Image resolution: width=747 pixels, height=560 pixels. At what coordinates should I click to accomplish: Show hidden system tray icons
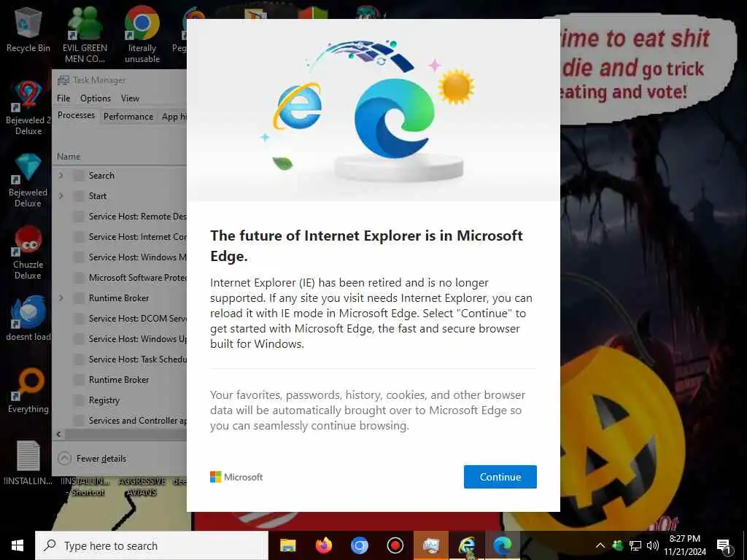click(x=600, y=545)
